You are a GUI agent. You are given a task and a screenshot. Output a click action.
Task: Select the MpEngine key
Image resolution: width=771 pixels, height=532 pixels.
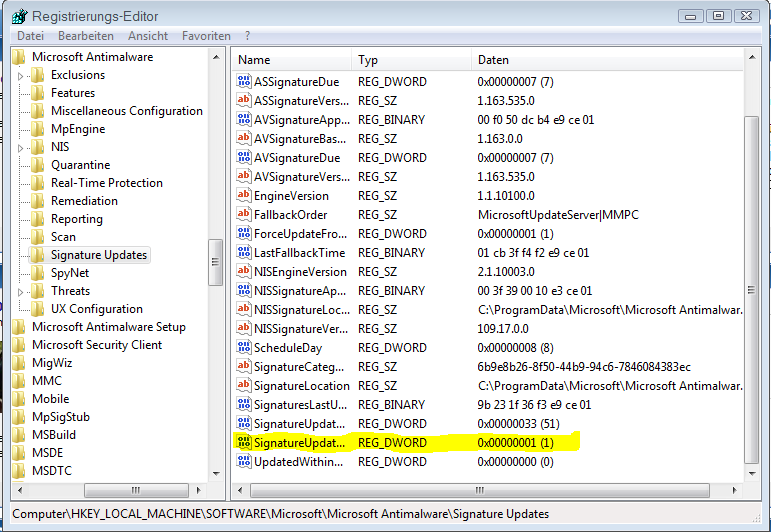(x=78, y=129)
